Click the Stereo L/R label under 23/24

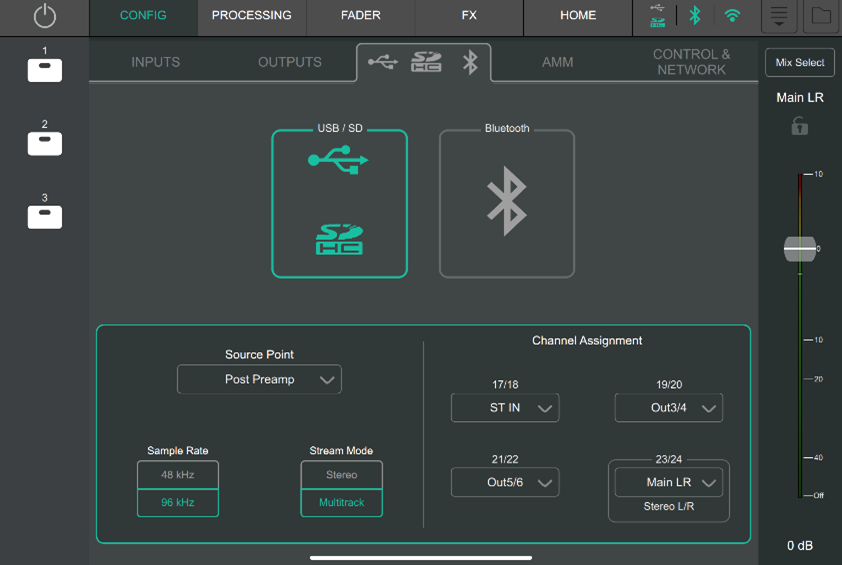(x=669, y=506)
